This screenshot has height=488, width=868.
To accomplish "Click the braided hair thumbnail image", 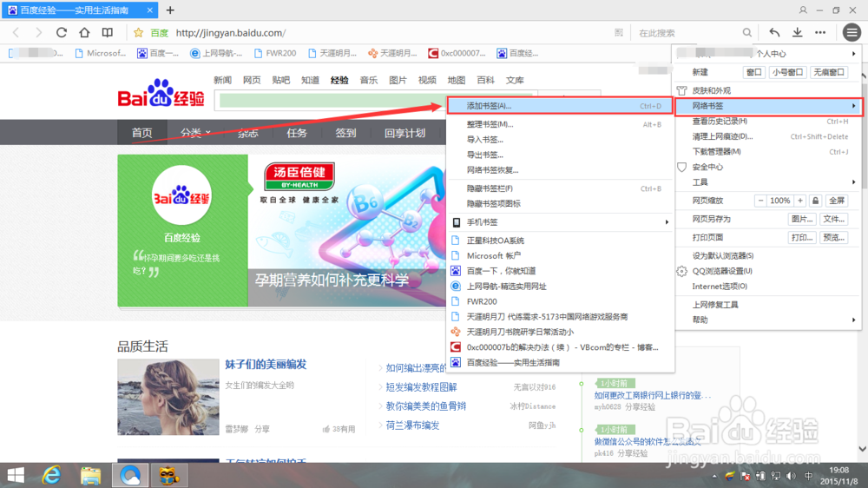I will 168,397.
